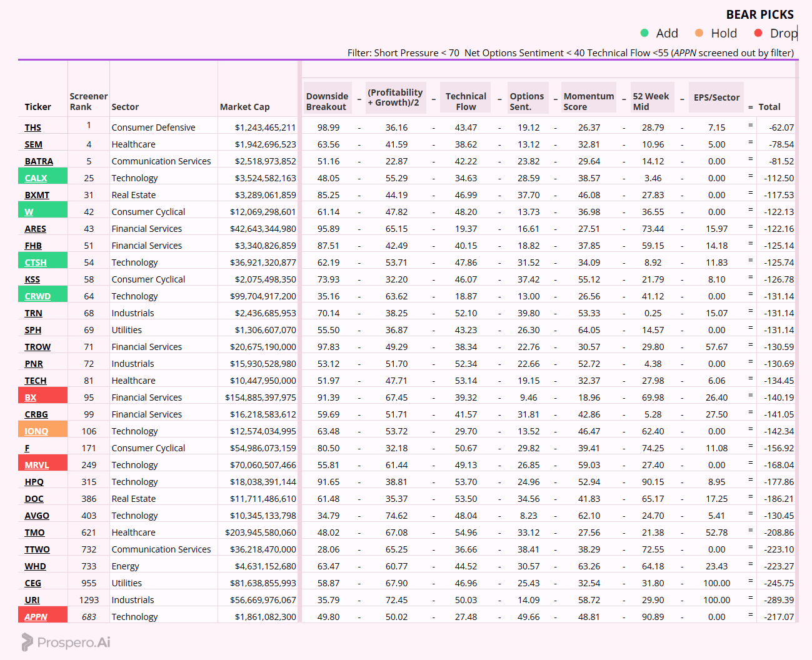Viewport: 812px width, 660px height.
Task: Open the CRBG ticker link
Action: pyautogui.click(x=36, y=414)
